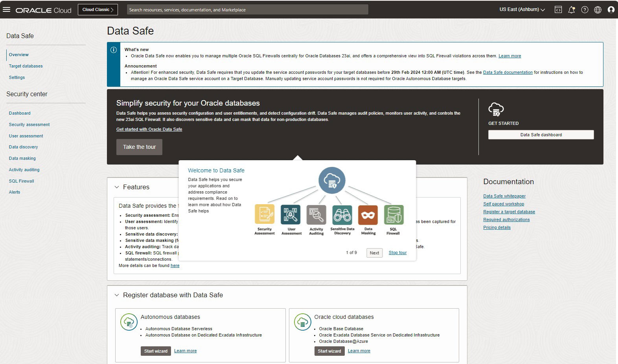618x364 pixels.
Task: Click the Autonomous databases card icon
Action: (129, 322)
